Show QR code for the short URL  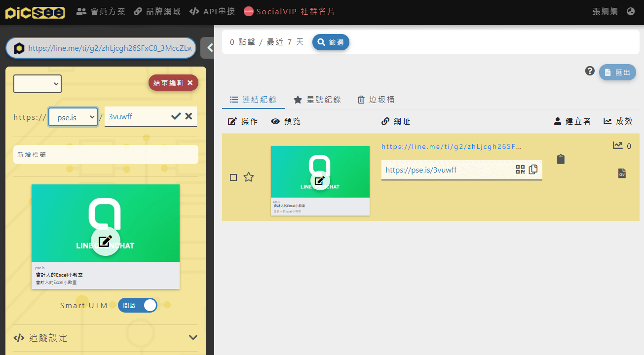[520, 170]
